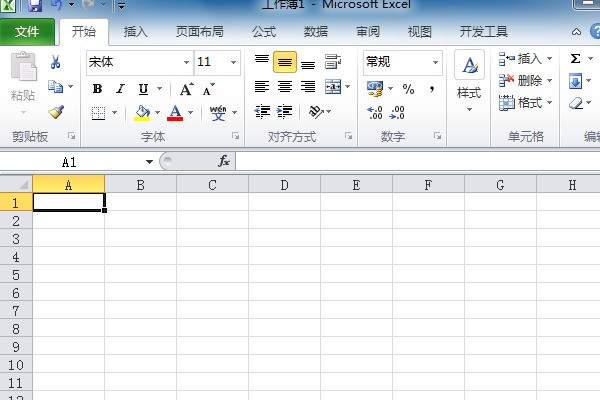Align cell text right
600x400 pixels.
click(x=308, y=87)
